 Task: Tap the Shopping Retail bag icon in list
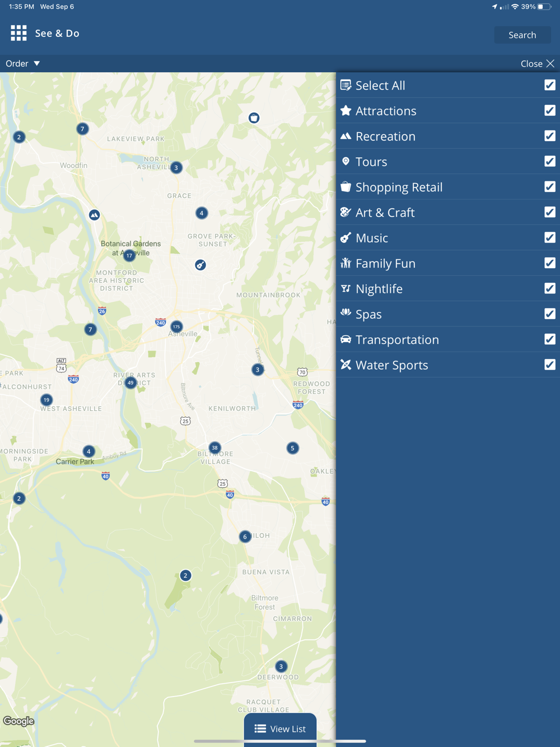[346, 186]
